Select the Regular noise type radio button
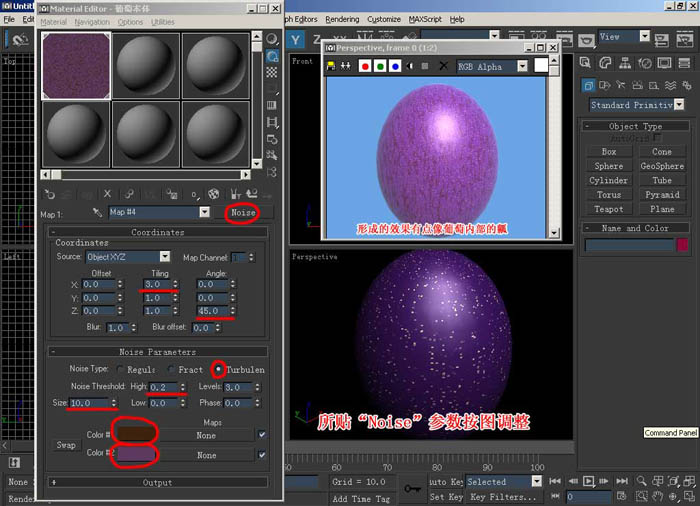 pos(120,369)
